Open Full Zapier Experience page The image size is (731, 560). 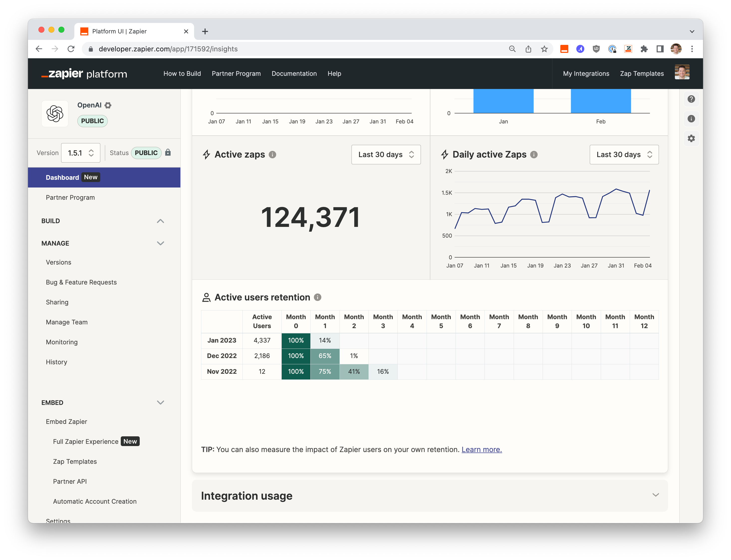tap(86, 442)
